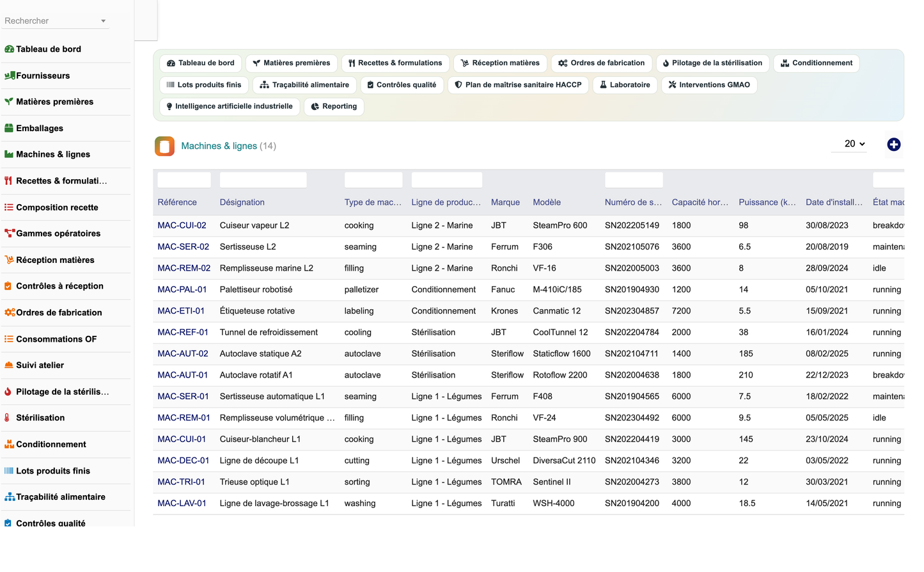Click the 'Tunnel de refroidissement' cell
Viewport: 924px width, 572px height.
(x=269, y=333)
